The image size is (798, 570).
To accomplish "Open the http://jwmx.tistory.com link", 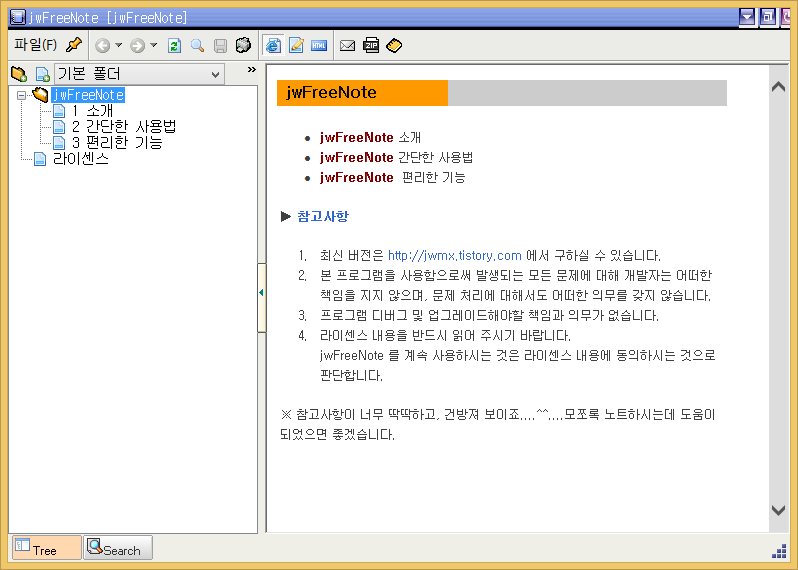I will [454, 255].
